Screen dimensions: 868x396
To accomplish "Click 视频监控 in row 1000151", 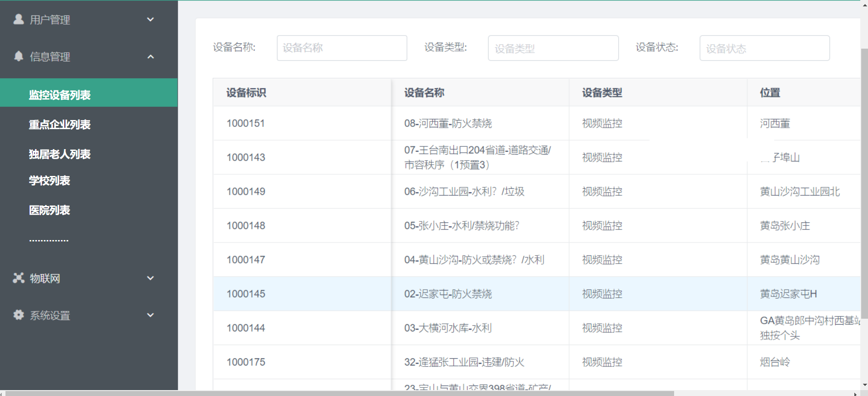I will coord(602,123).
